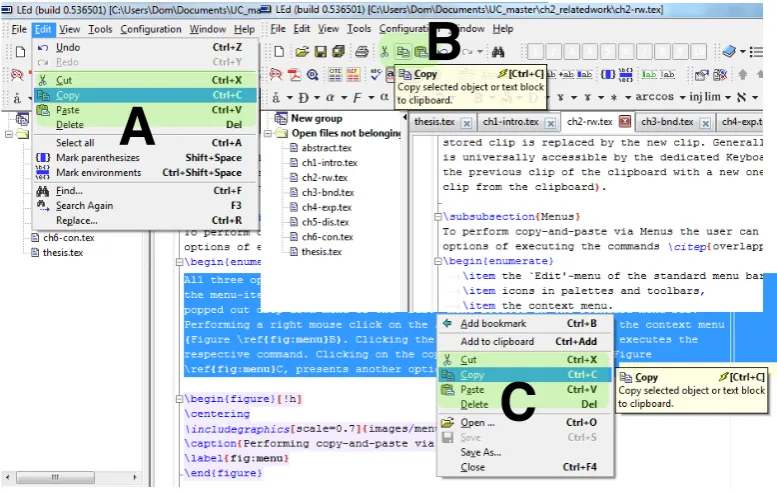Click the horizontal scrollbar thumb at bottom left

(x=55, y=477)
